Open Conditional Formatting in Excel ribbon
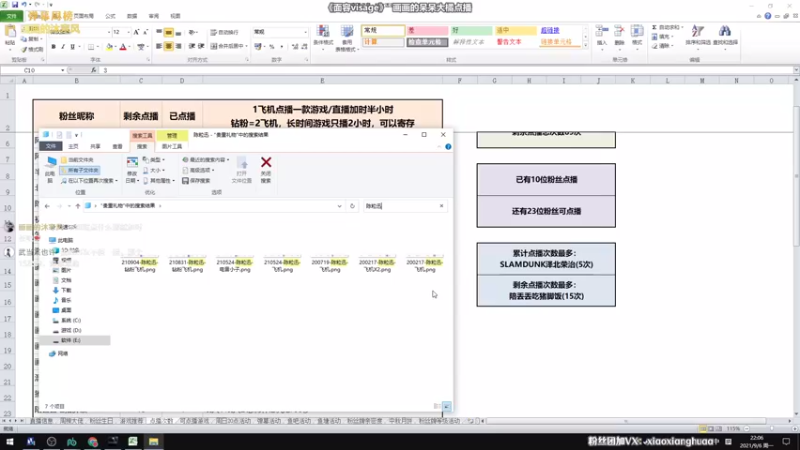Viewport: 800px width, 450px height. coord(323,37)
